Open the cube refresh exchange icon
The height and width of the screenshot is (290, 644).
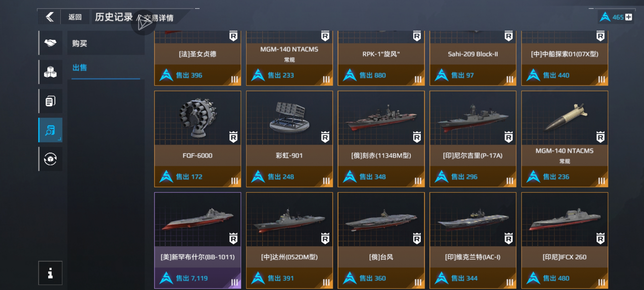(50, 159)
